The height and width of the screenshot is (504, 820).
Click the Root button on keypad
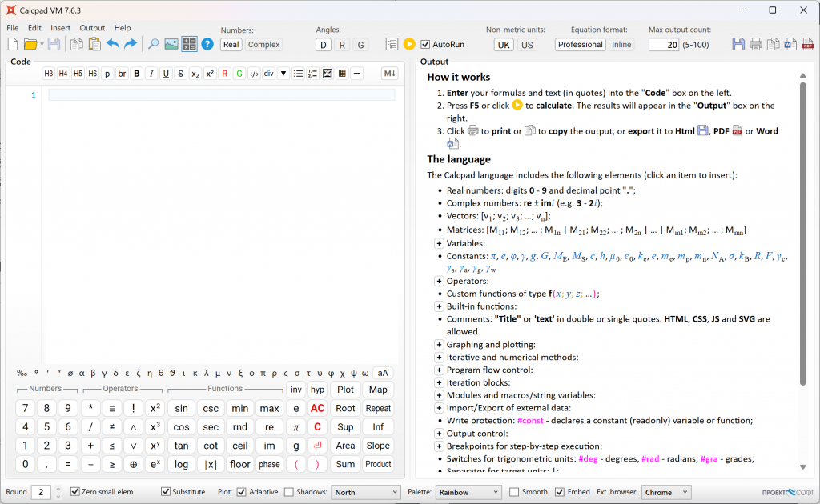click(x=345, y=409)
